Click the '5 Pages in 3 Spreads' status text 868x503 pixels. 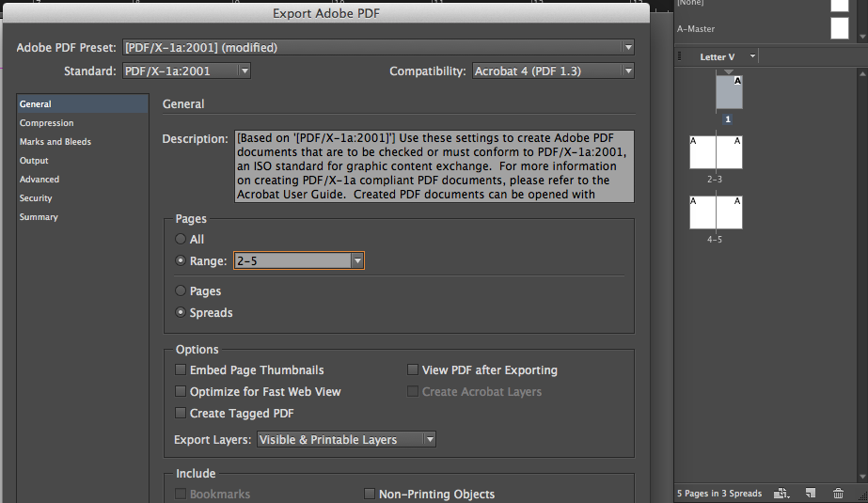(719, 493)
